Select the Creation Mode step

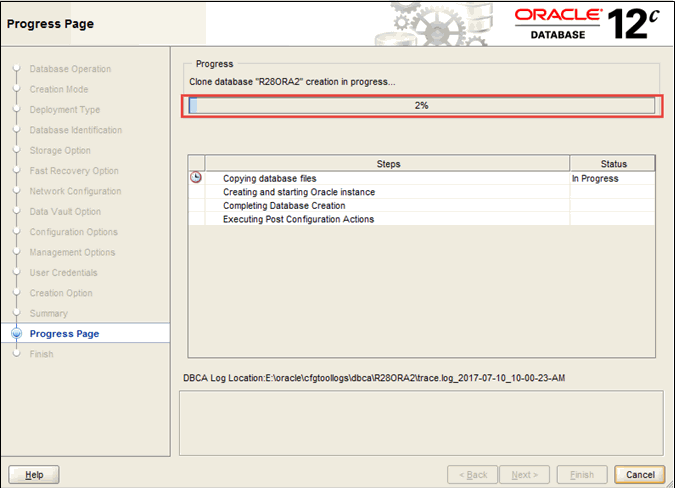(x=59, y=90)
